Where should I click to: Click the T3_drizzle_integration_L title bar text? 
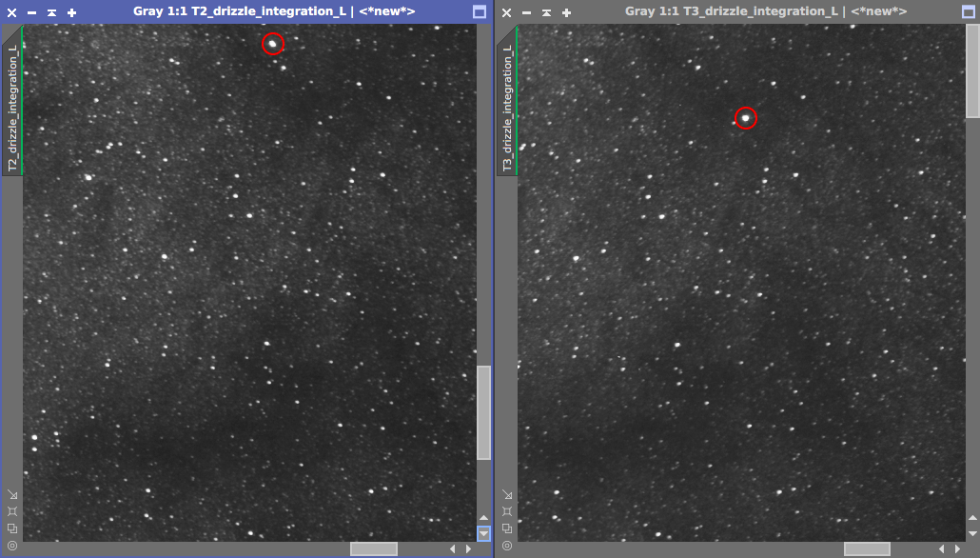point(766,11)
